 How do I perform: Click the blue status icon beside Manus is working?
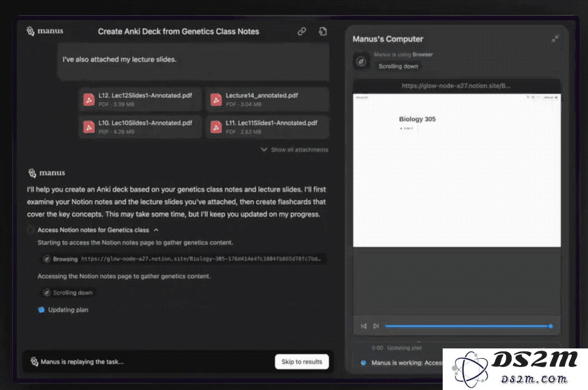pyautogui.click(x=363, y=362)
